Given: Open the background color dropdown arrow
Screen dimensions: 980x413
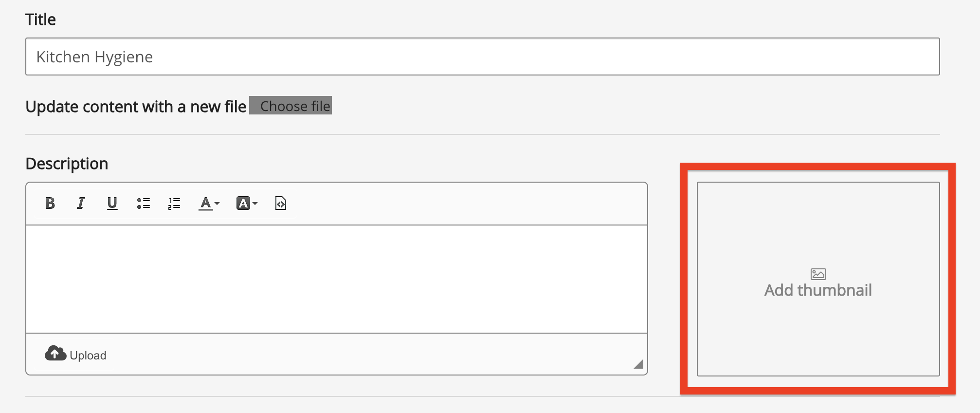Looking at the screenshot, I should coord(255,204).
